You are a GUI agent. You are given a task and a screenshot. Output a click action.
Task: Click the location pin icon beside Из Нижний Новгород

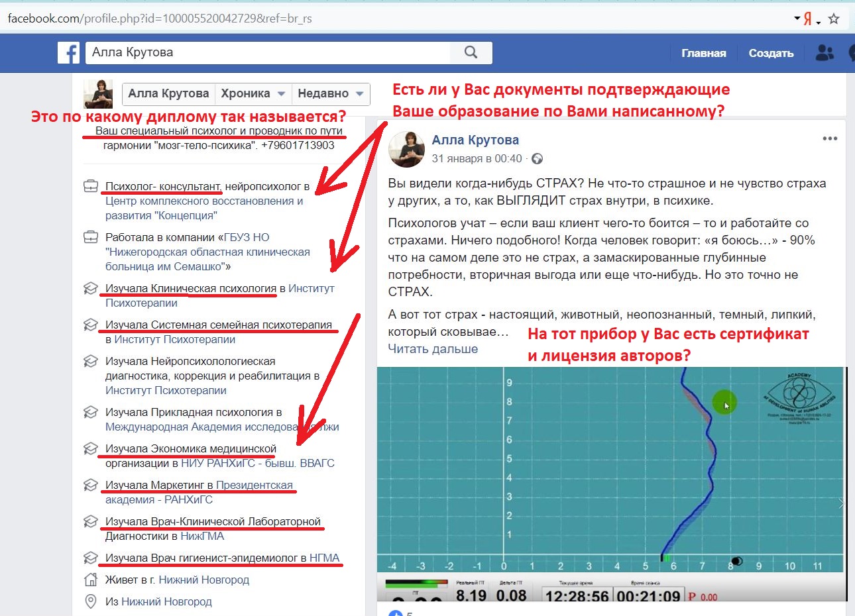point(91,601)
